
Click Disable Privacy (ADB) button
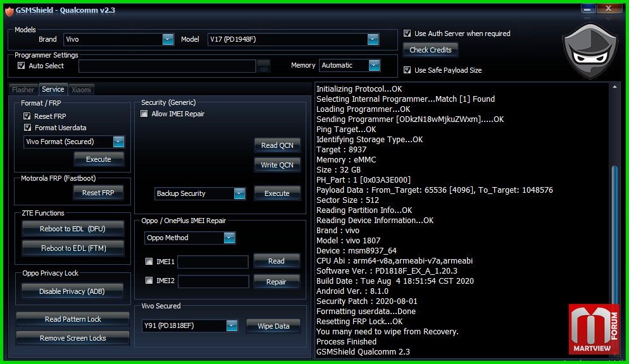pos(72,291)
